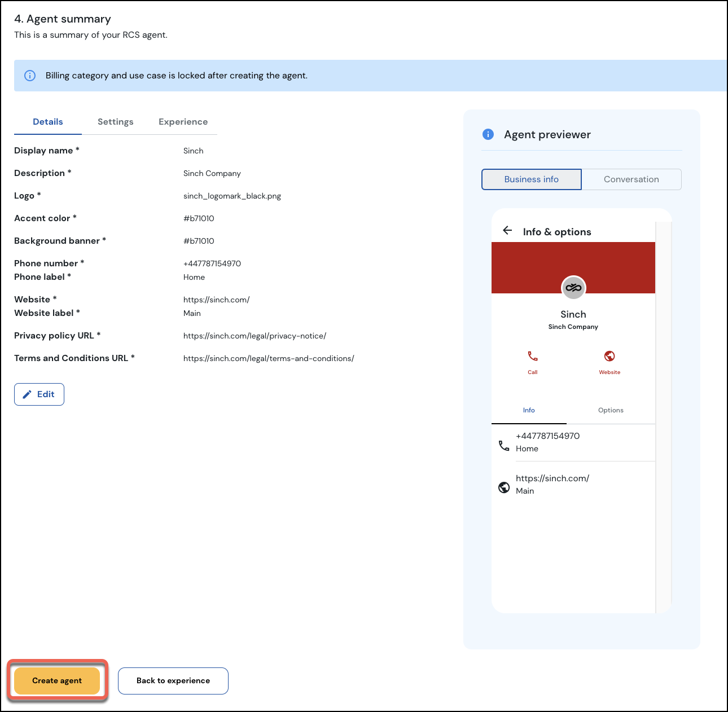Click the info icon beside Agent previewer heading

click(488, 134)
